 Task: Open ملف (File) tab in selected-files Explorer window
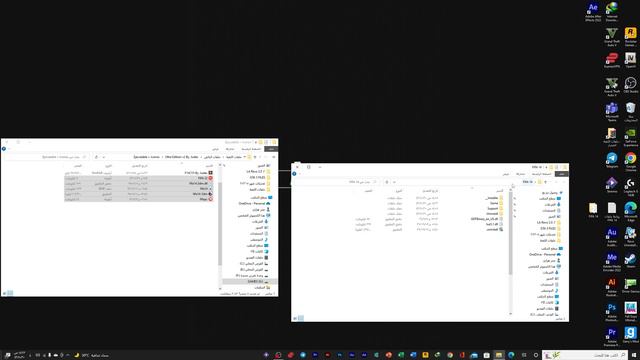271,149
